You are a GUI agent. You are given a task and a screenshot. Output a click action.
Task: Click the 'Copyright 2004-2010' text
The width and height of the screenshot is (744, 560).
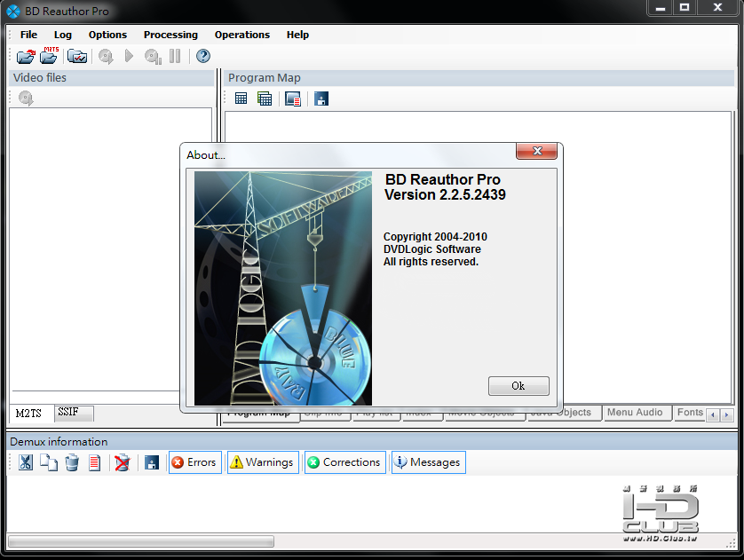pyautogui.click(x=435, y=237)
